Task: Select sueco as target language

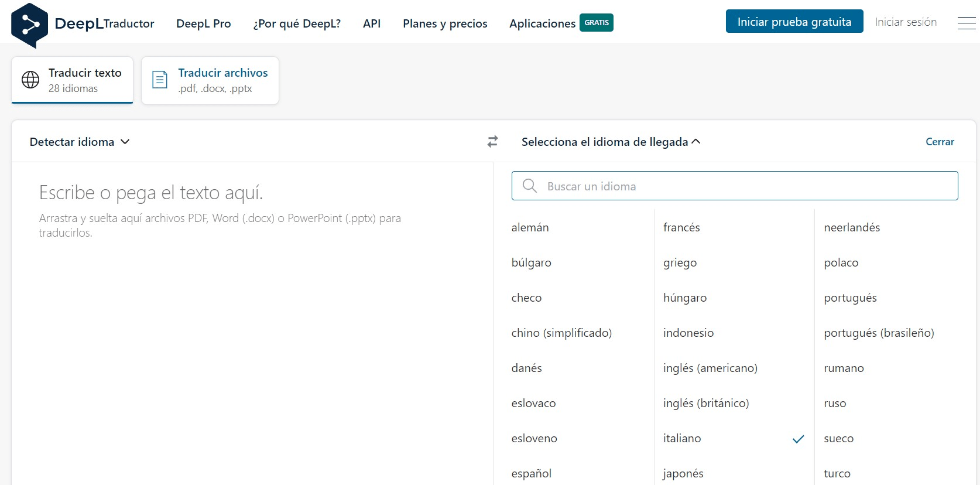Action: [x=838, y=438]
